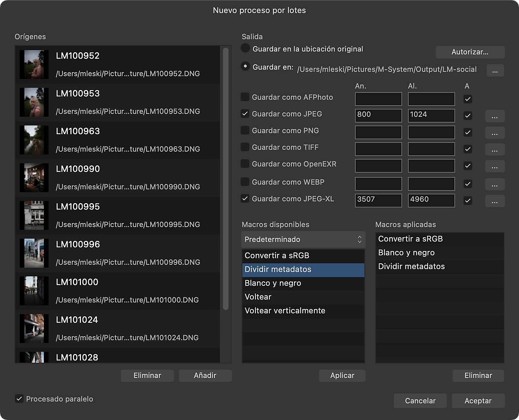Select the LM100952 thumbnail image
The image size is (519, 420).
(x=34, y=65)
